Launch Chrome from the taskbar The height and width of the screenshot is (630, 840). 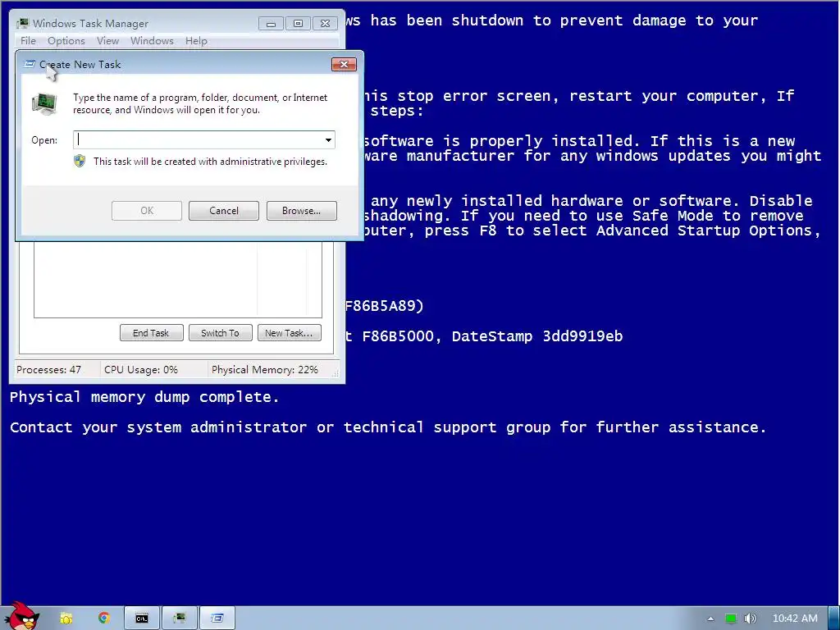tap(103, 618)
